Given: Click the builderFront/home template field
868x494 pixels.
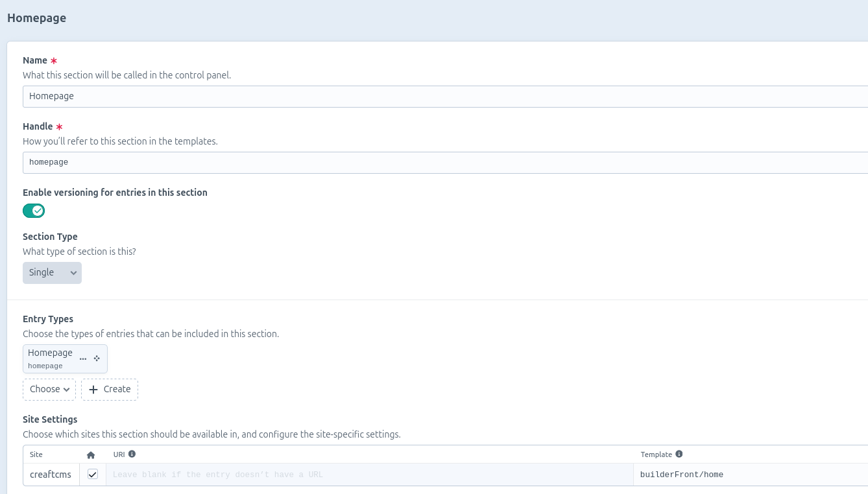Looking at the screenshot, I should tap(751, 475).
